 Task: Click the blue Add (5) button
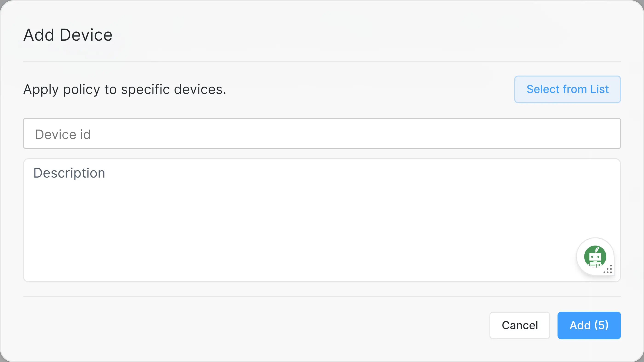589,325
